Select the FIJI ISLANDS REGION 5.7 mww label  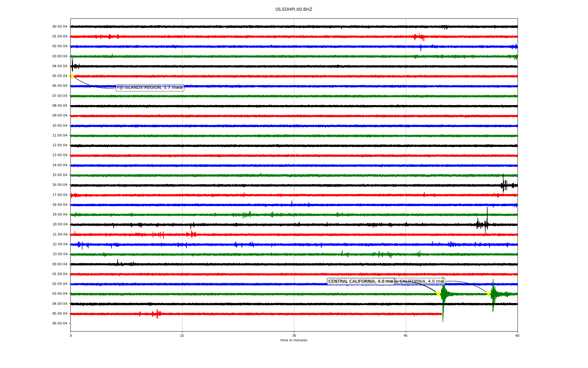150,88
